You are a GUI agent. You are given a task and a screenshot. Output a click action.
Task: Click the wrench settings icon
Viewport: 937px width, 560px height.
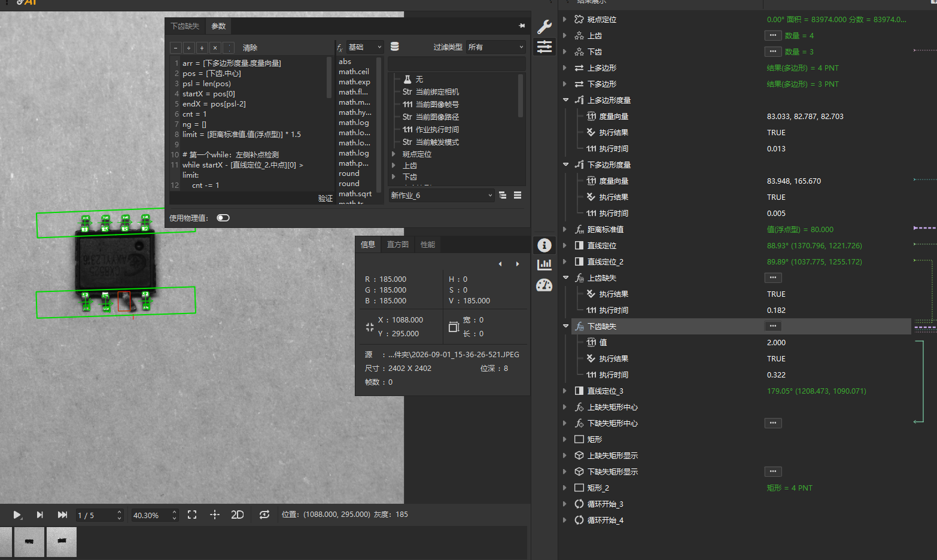click(x=544, y=26)
